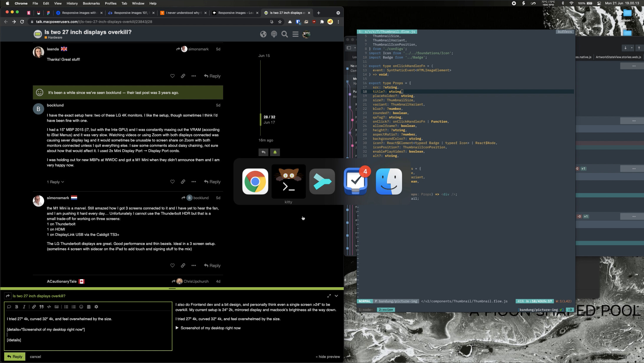The image size is (644, 363).
Task: Click 'hide preview' link
Action: pos(328,357)
